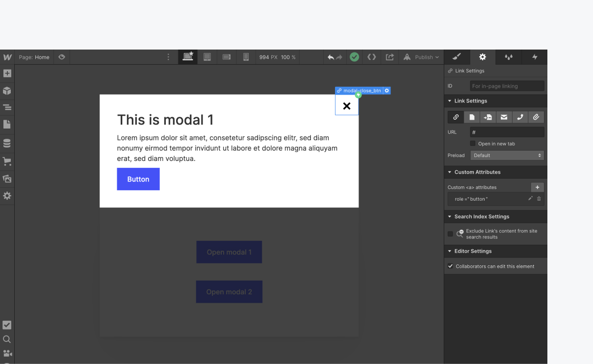Screen dimensions: 593x364
Task: Switch to tablet breakpoint
Action: click(x=207, y=57)
